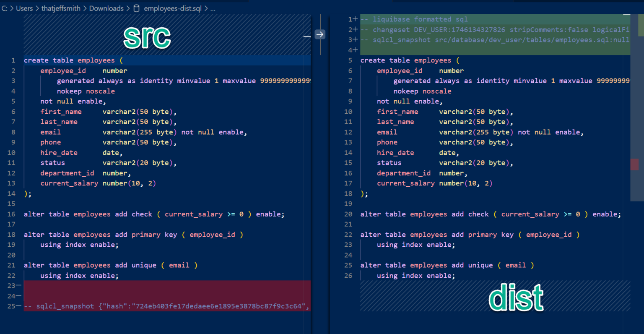Click the deletion marker beside line 23
This screenshot has height=334, width=644.
(18, 285)
